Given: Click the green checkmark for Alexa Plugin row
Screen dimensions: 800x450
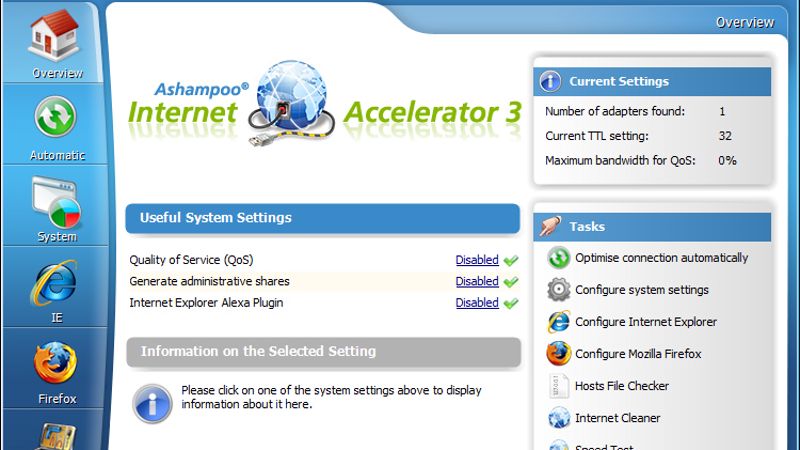Looking at the screenshot, I should (511, 303).
